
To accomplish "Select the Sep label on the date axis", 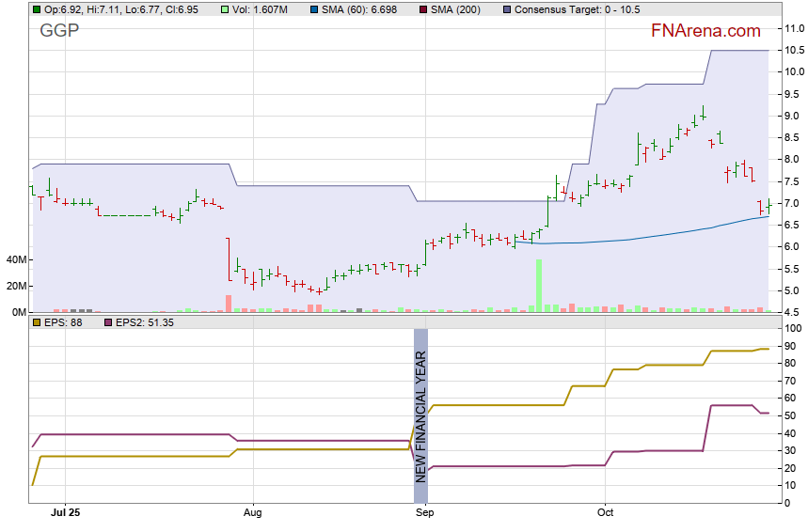I will point(424,513).
